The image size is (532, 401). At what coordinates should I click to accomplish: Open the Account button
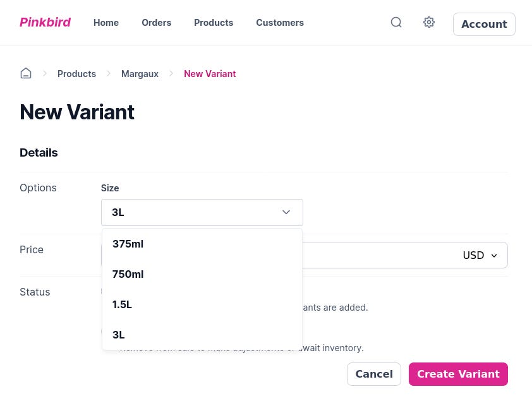484,24
